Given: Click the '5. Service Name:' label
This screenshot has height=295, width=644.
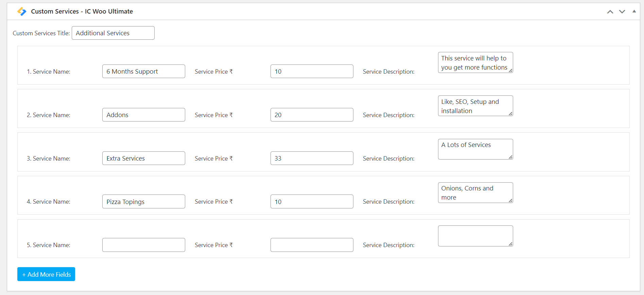Looking at the screenshot, I should click(x=49, y=245).
